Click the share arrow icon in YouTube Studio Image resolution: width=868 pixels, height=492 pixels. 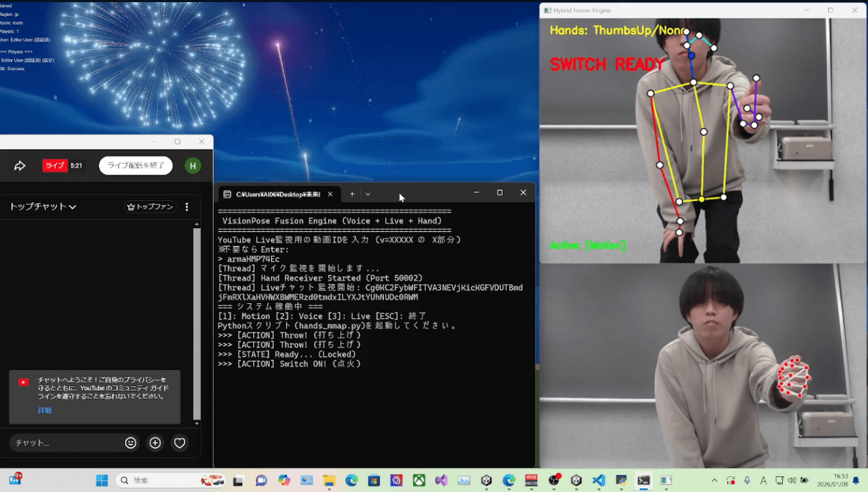click(x=20, y=166)
